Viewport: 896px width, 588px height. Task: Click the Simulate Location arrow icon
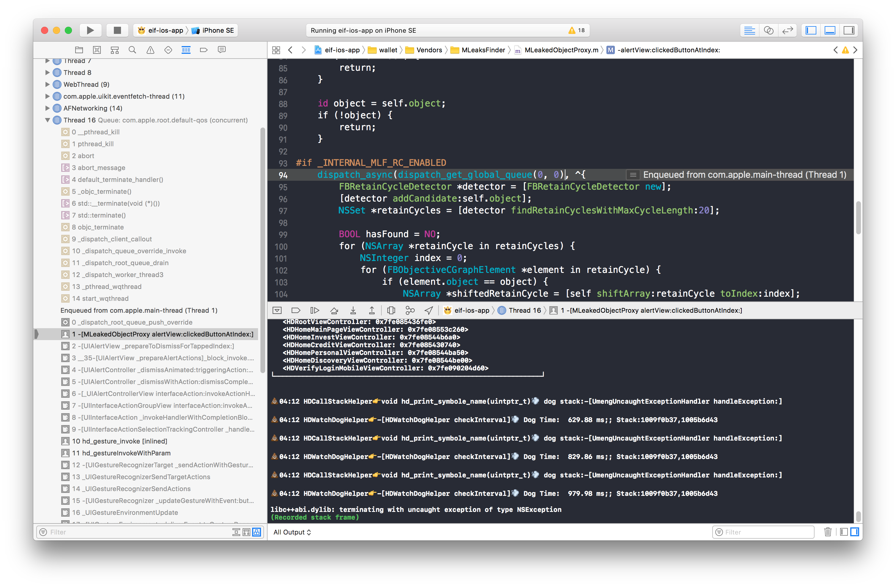point(428,310)
